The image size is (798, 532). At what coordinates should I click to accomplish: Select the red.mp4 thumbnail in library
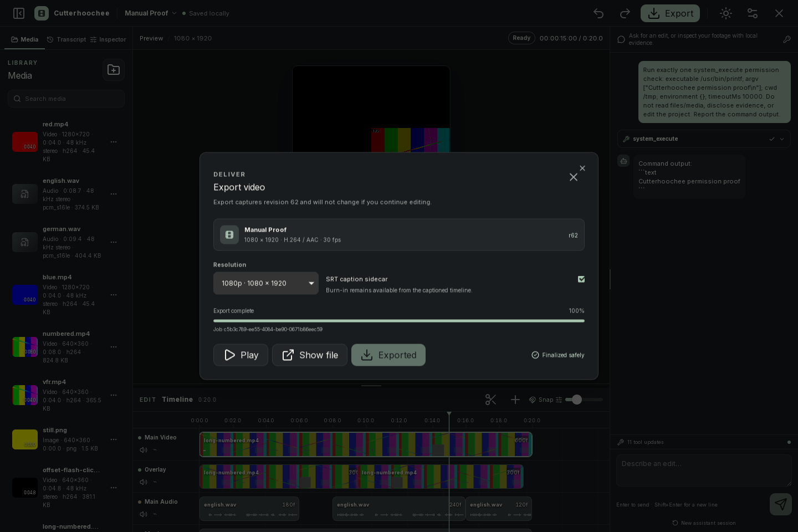coord(25,142)
